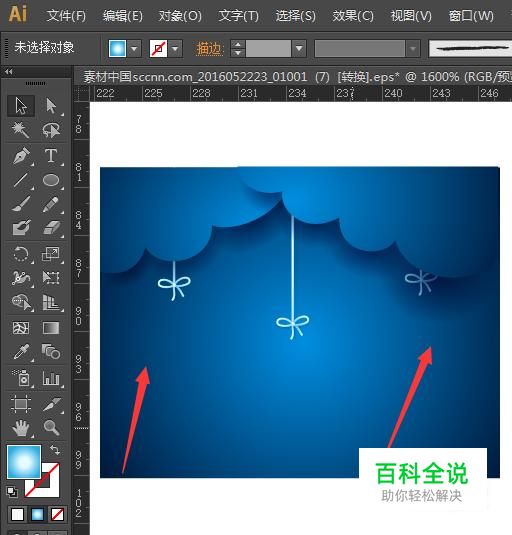This screenshot has height=535, width=512.
Task: Open the 视图(V) menu
Action: point(411,16)
